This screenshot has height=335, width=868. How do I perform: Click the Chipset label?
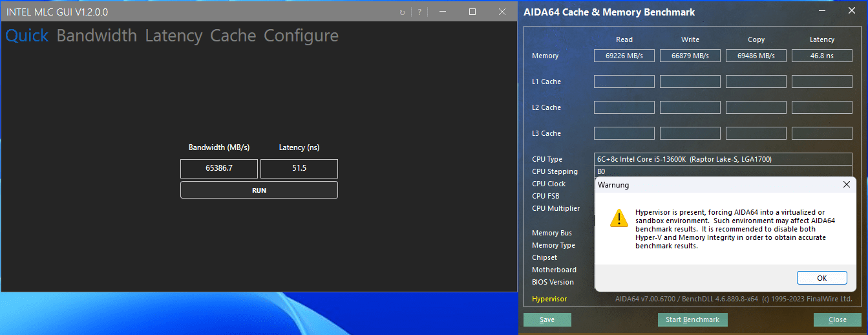545,257
